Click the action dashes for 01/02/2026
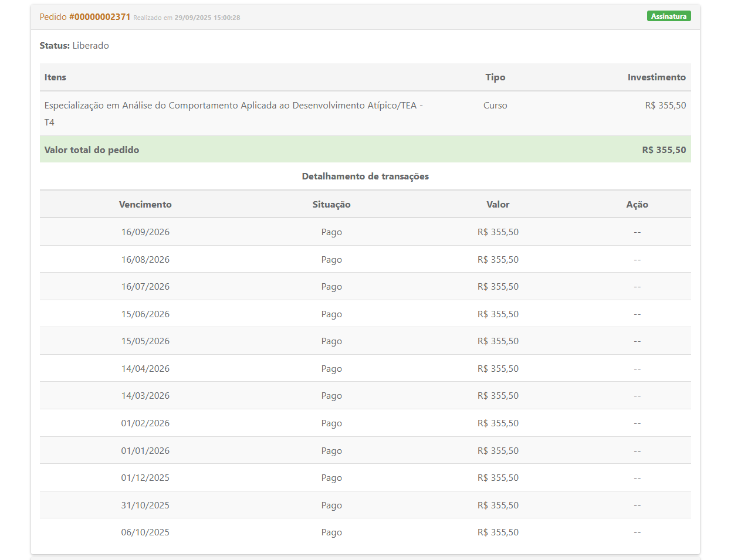This screenshot has height=560, width=731. (637, 424)
